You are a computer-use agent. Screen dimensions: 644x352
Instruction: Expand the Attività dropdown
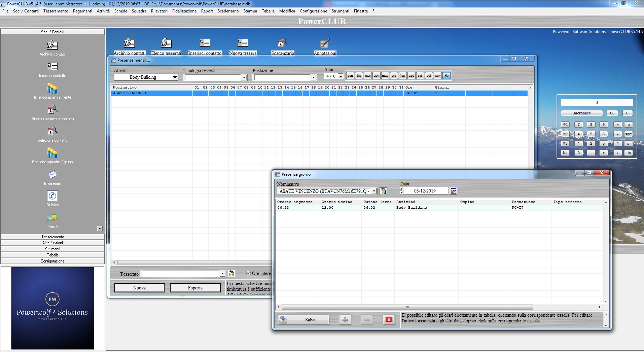pos(175,77)
